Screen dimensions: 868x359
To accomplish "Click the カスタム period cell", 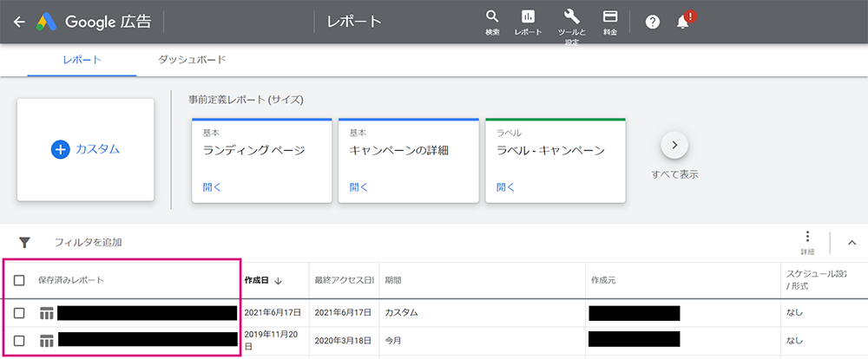I will [x=401, y=313].
